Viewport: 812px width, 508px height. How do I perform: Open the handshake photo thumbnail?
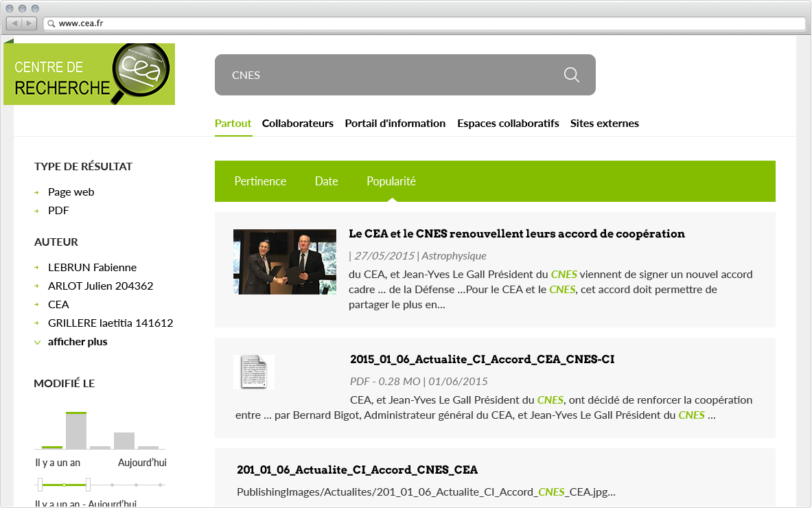[x=285, y=262]
